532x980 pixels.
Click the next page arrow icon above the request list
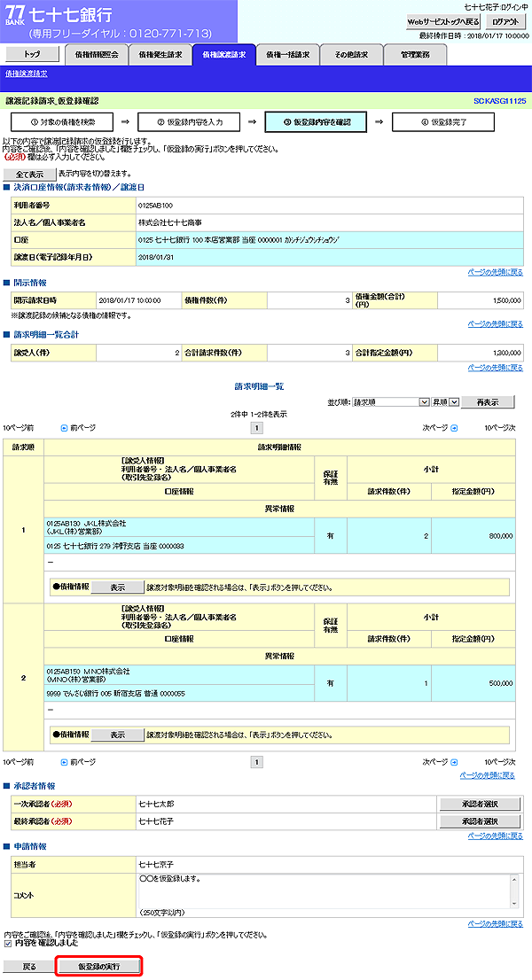tap(455, 428)
